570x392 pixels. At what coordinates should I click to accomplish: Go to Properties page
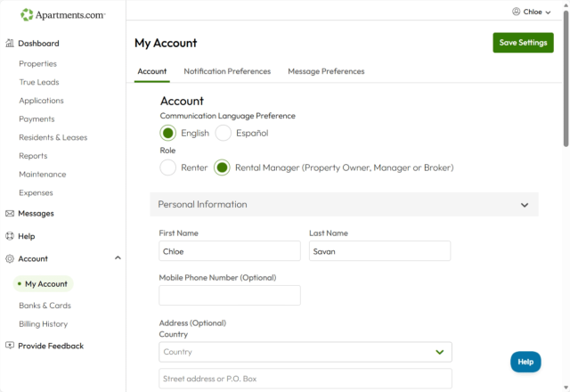click(x=37, y=63)
